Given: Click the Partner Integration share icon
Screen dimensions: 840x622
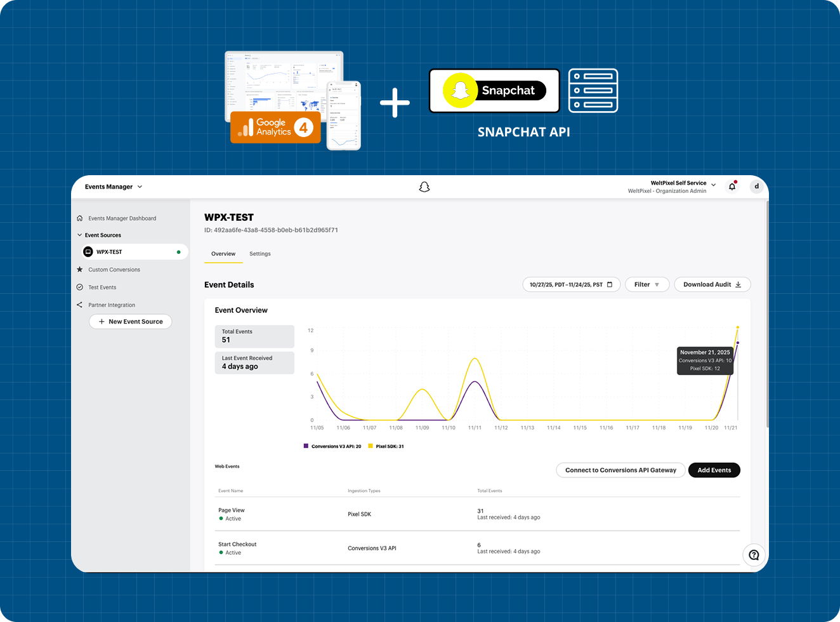Looking at the screenshot, I should [x=80, y=305].
